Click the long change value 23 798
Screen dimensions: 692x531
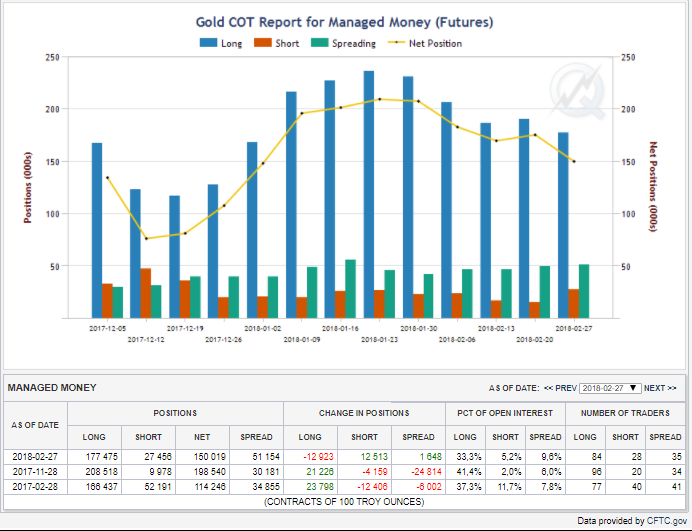(320, 487)
